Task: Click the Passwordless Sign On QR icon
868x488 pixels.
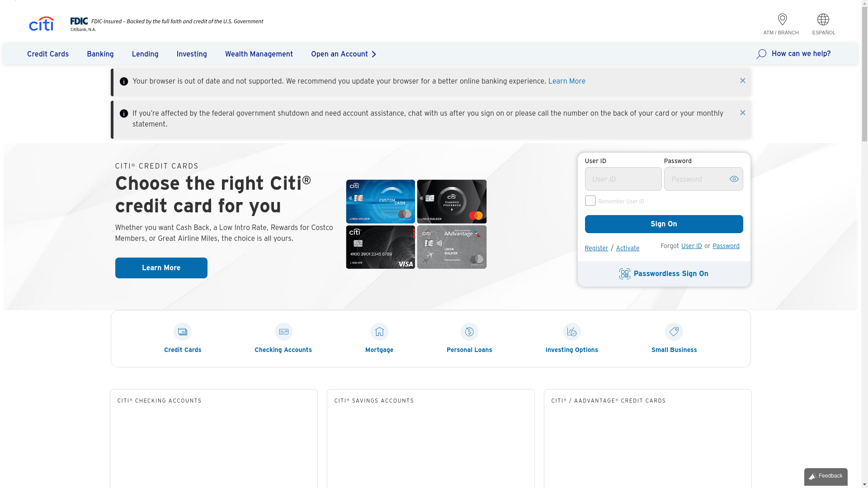Action: (x=624, y=274)
